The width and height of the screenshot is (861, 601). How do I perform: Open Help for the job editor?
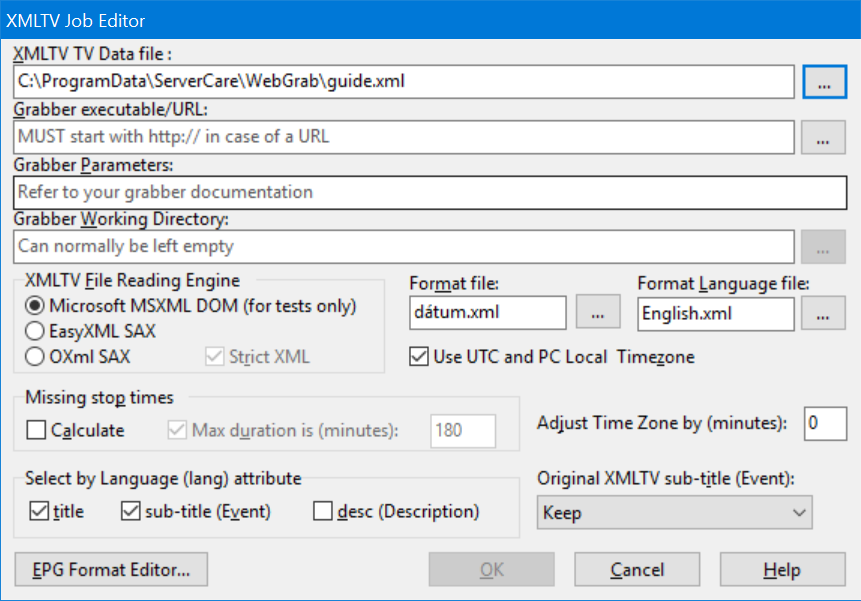(782, 570)
